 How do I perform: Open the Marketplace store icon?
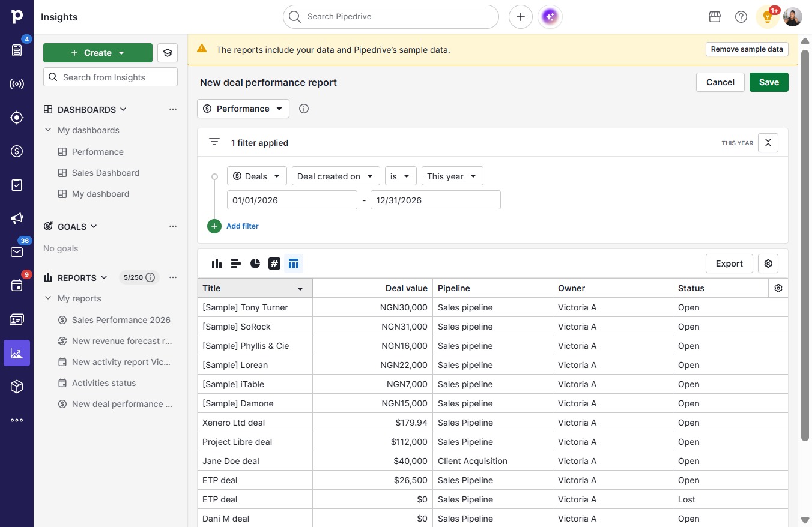[715, 17]
